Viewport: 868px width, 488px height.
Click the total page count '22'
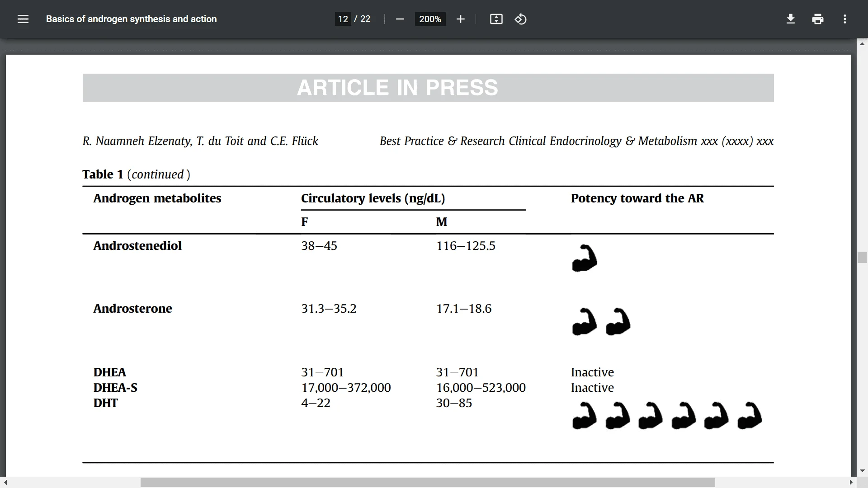(x=365, y=19)
